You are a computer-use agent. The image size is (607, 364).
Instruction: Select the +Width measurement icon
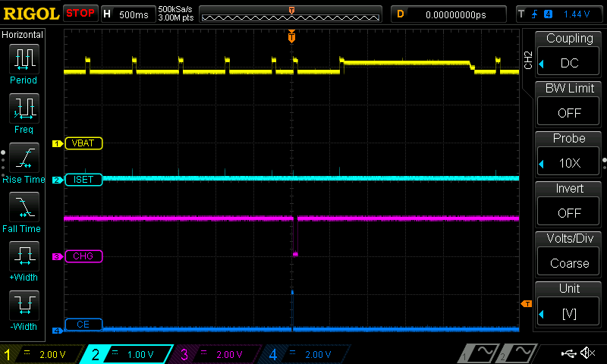point(24,256)
